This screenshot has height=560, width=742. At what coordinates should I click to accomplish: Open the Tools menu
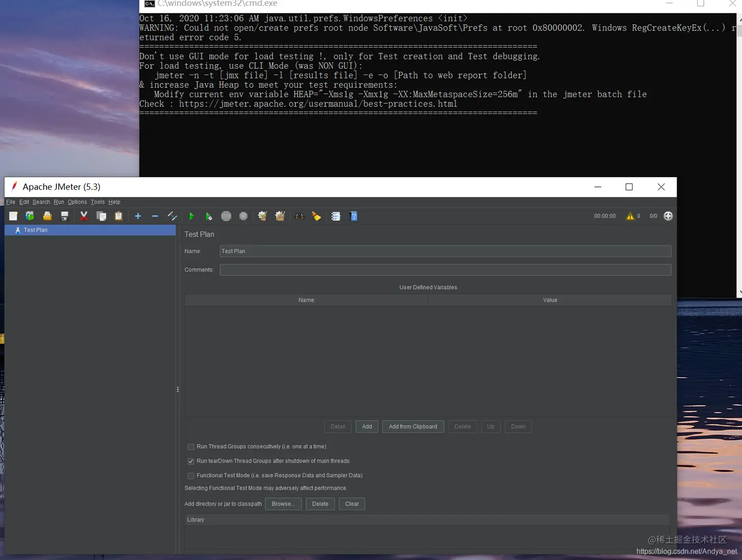pyautogui.click(x=98, y=202)
